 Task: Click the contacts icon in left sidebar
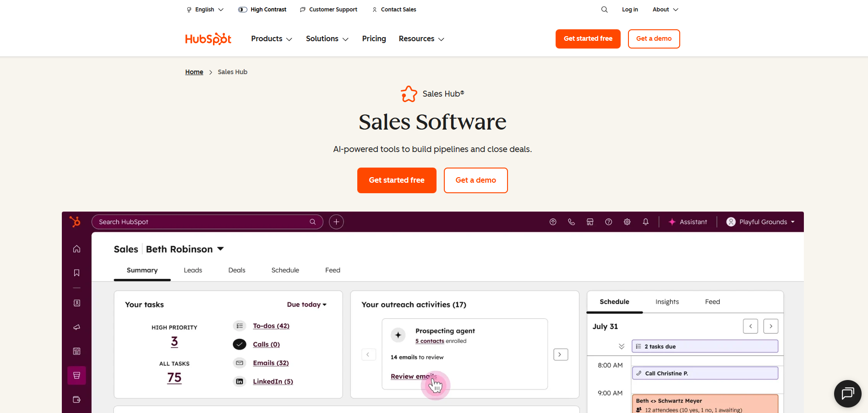click(x=76, y=303)
